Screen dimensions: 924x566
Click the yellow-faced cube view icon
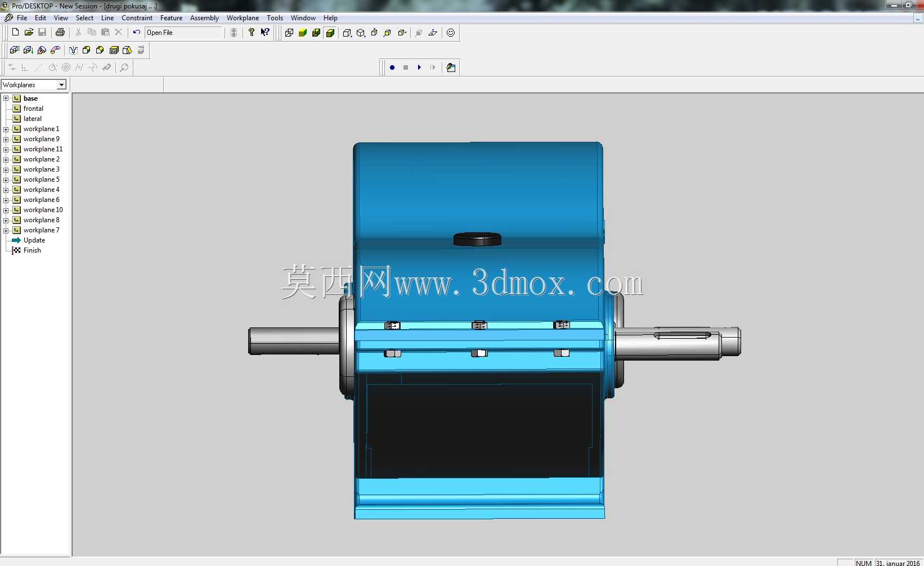pos(388,33)
